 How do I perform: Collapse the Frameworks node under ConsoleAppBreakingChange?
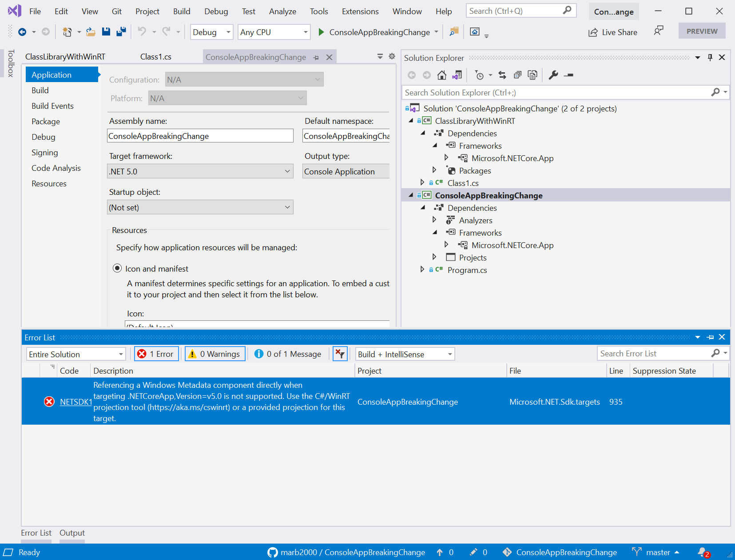tap(434, 233)
